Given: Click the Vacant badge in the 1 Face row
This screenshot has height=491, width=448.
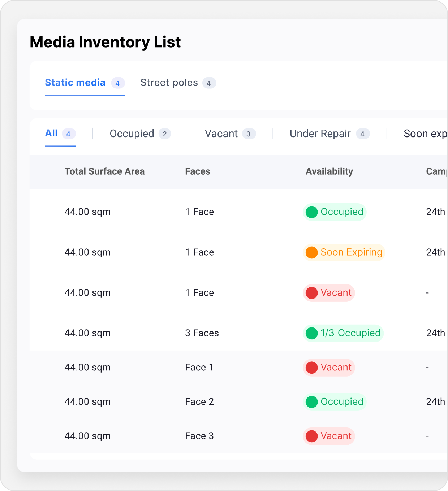Looking at the screenshot, I should (329, 293).
